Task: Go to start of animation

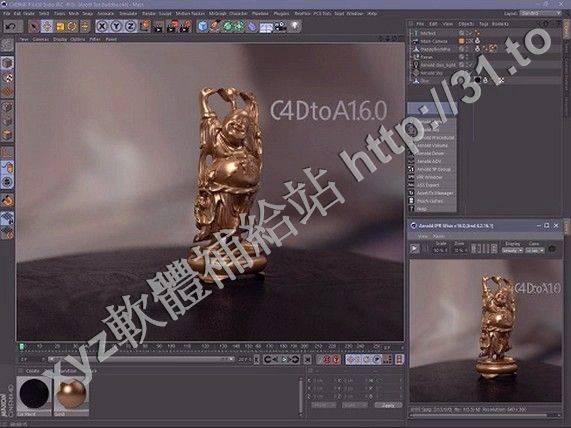Action: 257,360
